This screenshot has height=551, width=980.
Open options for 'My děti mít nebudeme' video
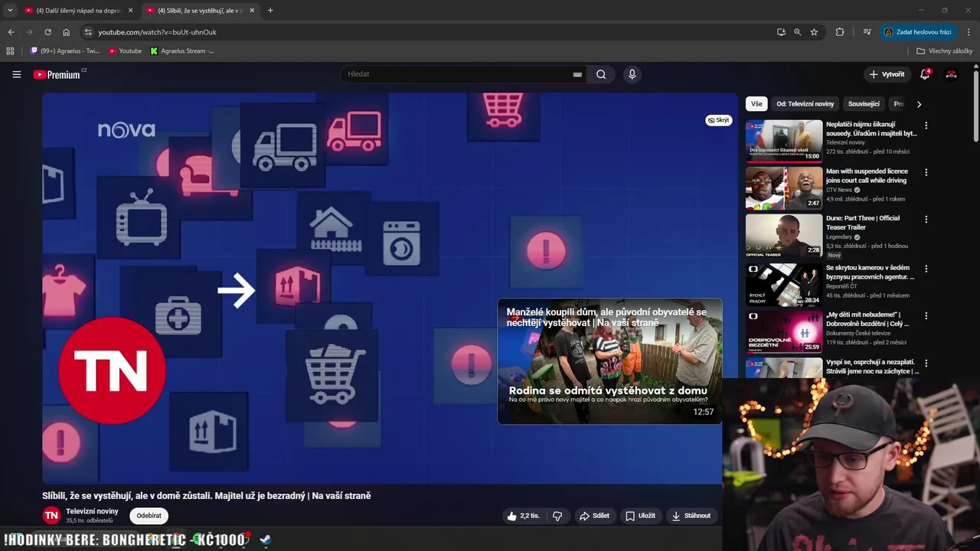[x=926, y=316]
